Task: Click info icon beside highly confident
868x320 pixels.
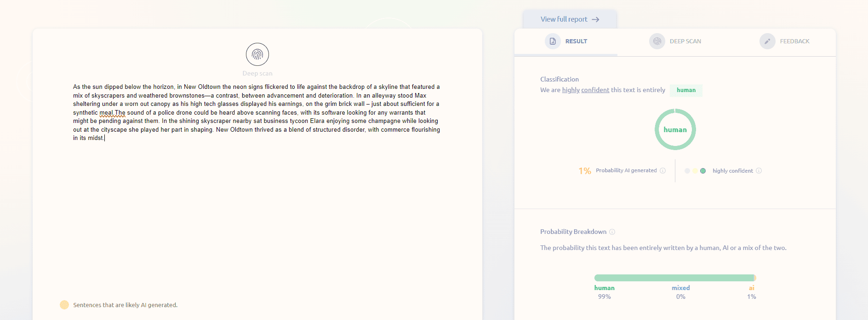Action: click(x=759, y=171)
